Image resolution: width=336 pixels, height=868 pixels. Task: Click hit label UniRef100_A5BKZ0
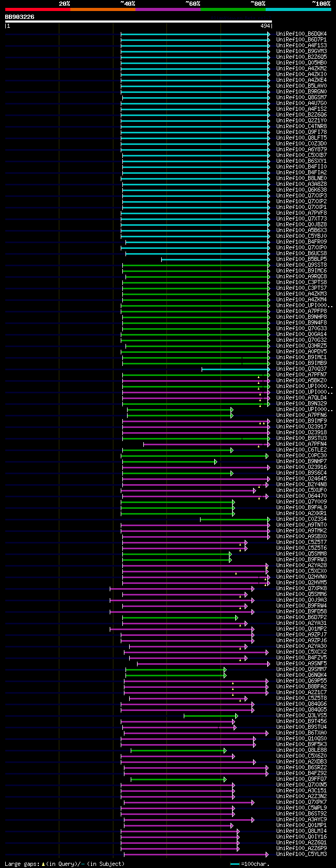(x=301, y=380)
